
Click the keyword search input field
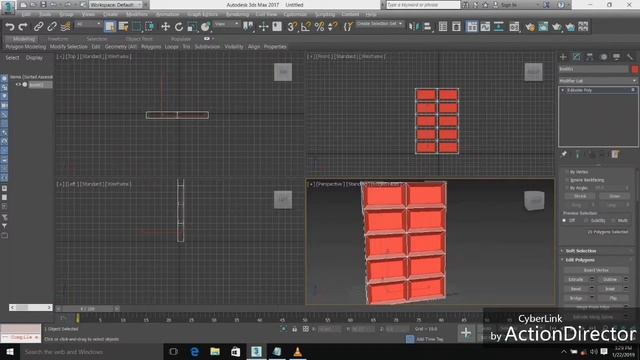coord(423,5)
